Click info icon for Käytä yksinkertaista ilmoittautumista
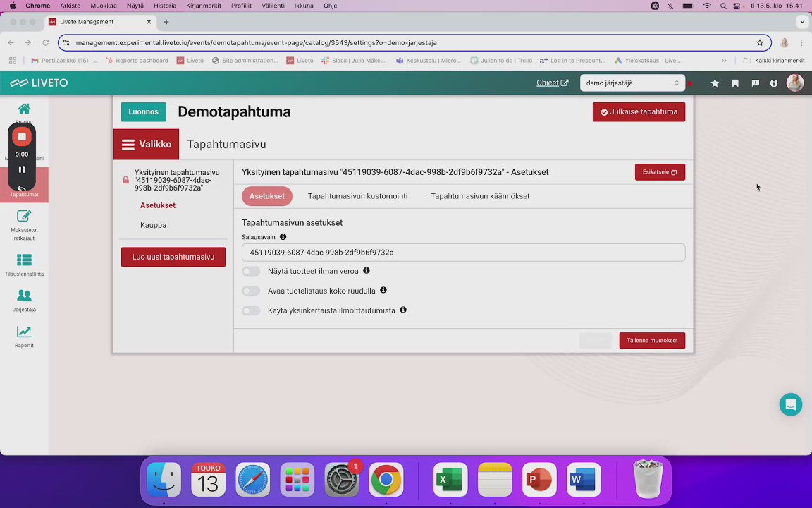Viewport: 812px width, 508px height. (x=403, y=310)
